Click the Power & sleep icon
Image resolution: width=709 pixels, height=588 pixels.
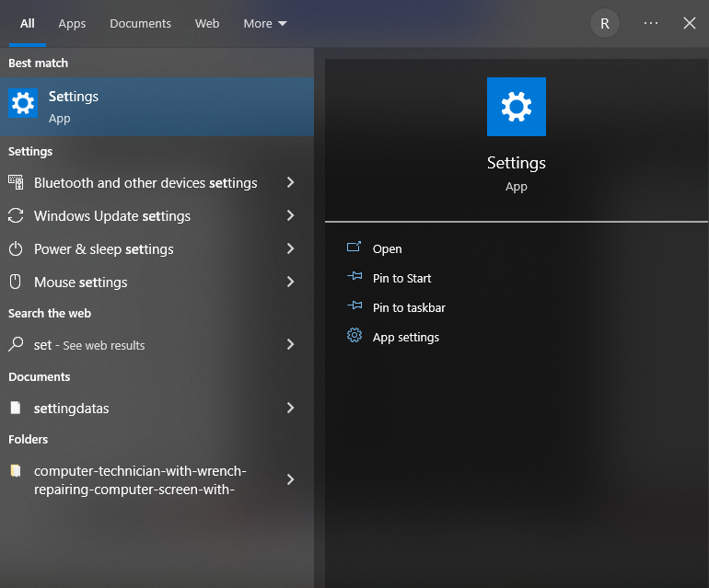click(x=16, y=248)
